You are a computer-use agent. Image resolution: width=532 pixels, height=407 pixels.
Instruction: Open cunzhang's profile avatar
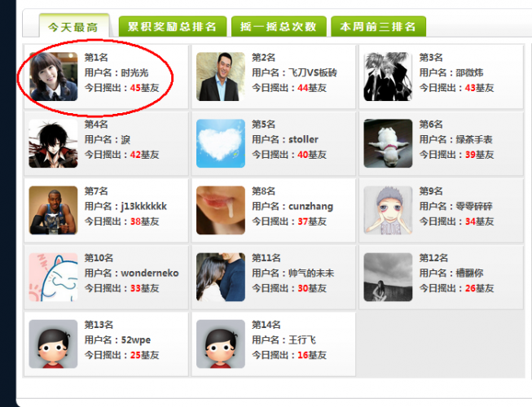[221, 210]
